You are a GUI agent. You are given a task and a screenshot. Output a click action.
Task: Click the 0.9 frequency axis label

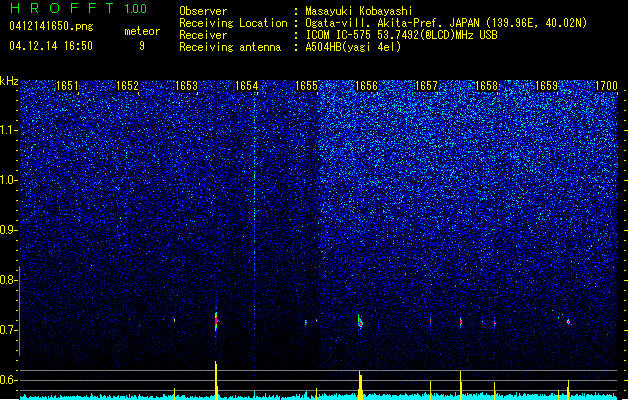click(x=8, y=230)
